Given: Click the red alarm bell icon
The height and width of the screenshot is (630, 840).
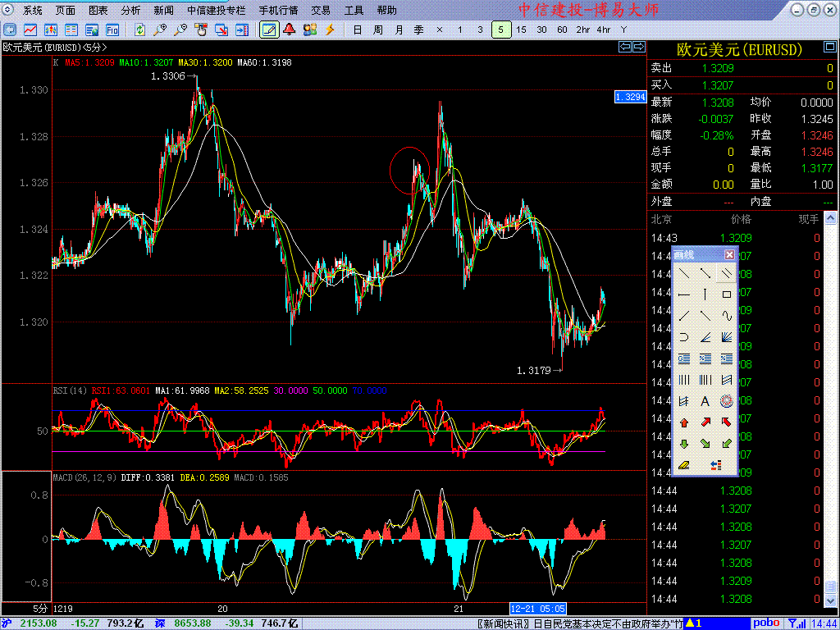Looking at the screenshot, I should [289, 30].
